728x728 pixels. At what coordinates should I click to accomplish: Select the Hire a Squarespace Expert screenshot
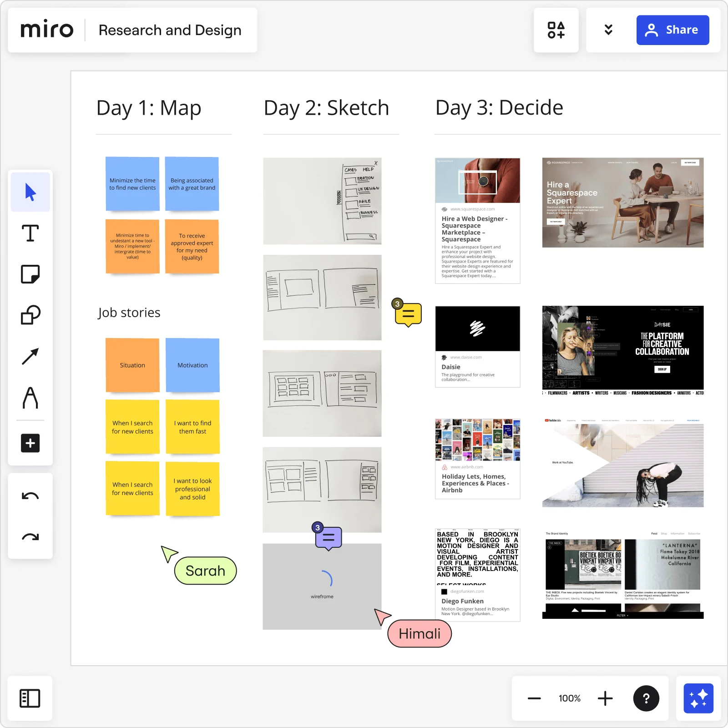(x=623, y=202)
